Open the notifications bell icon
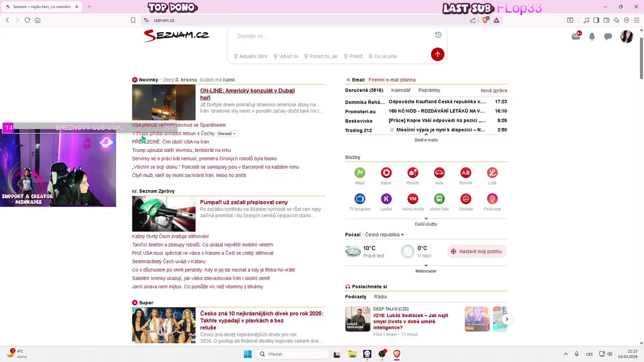The width and height of the screenshot is (644, 362). (592, 37)
